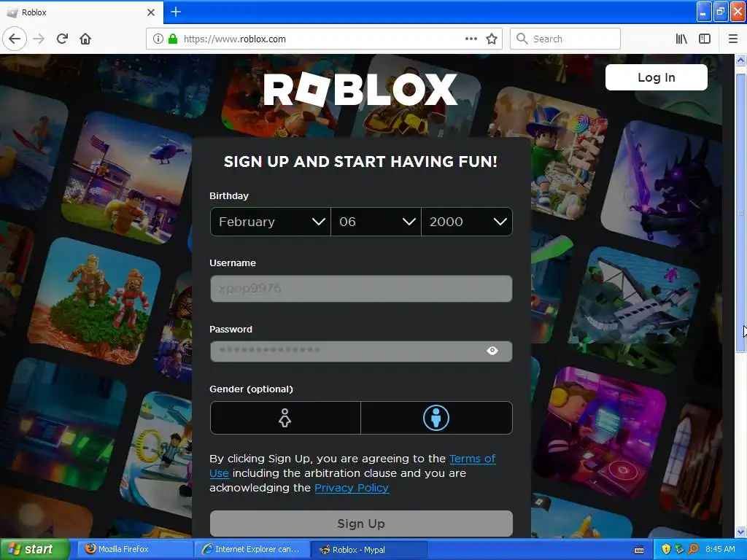Minimize the browser window
The image size is (747, 560).
click(704, 12)
